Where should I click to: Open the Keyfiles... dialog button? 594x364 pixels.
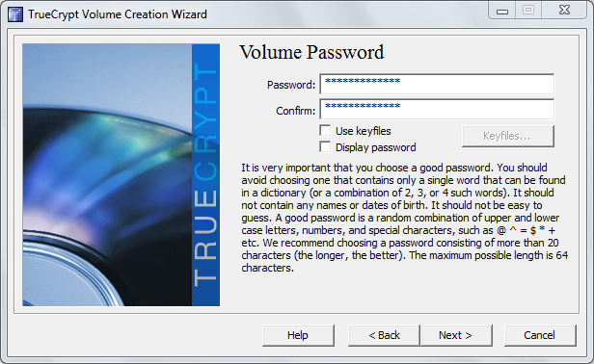click(x=507, y=136)
